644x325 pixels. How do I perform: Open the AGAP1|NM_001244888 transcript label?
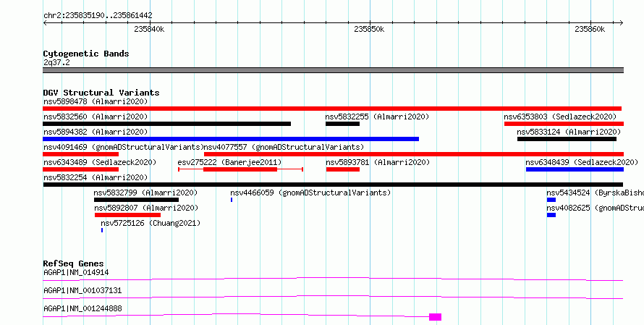click(82, 308)
